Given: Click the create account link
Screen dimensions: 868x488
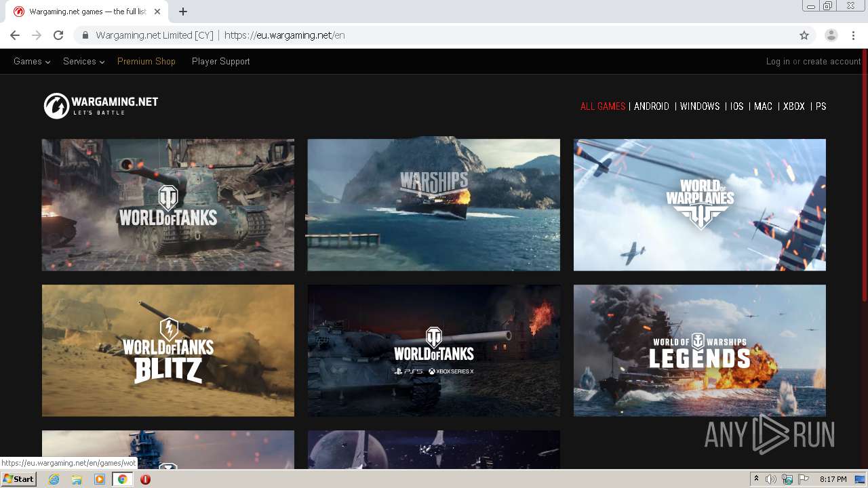Looking at the screenshot, I should point(832,61).
